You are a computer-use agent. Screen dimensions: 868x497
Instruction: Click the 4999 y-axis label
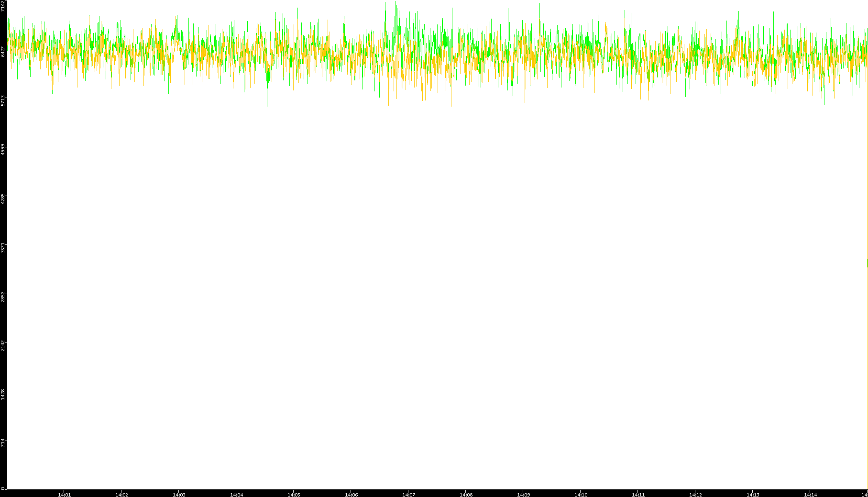click(3, 150)
